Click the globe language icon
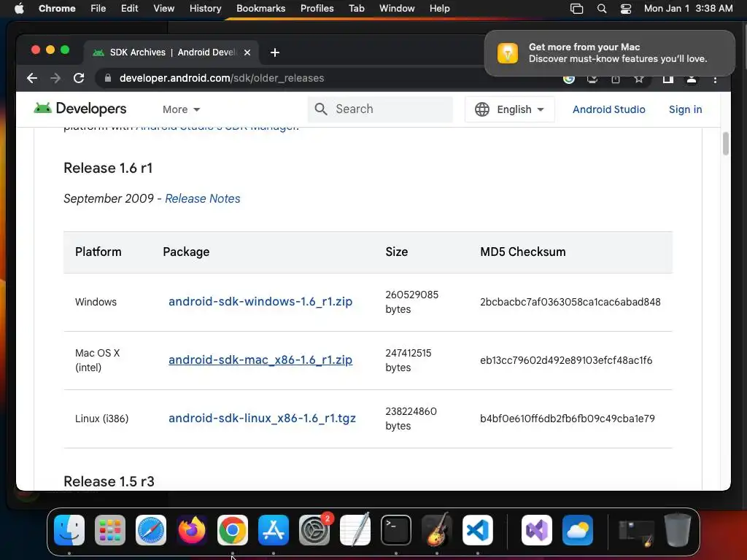This screenshot has height=560, width=747. 482,109
